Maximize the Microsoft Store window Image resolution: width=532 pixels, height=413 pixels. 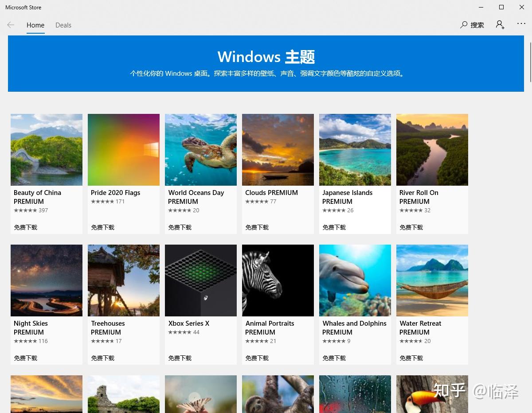pyautogui.click(x=501, y=7)
